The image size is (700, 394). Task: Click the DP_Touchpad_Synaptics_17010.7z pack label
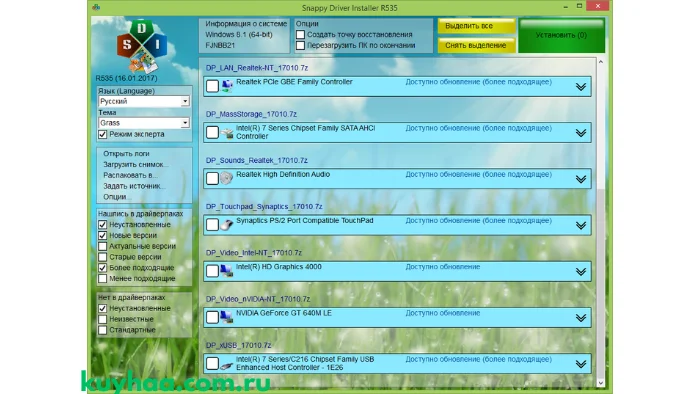point(264,207)
